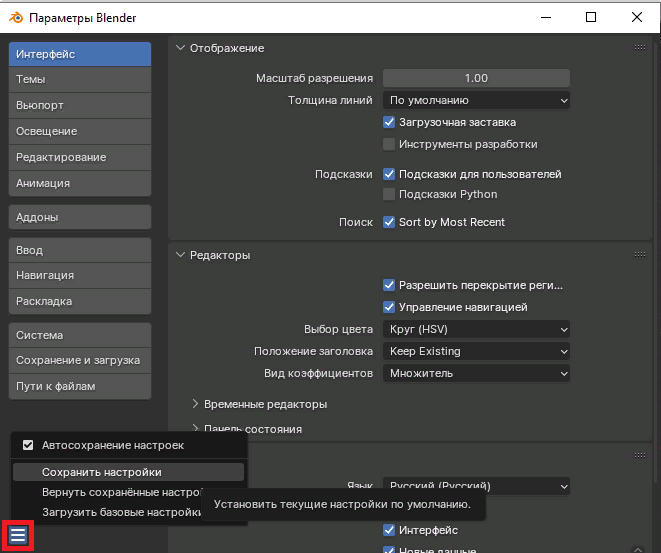Open the Система section
Screen dimensions: 661x553
[80, 335]
